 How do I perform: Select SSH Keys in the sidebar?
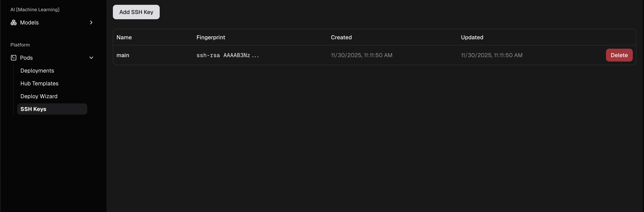(x=33, y=109)
